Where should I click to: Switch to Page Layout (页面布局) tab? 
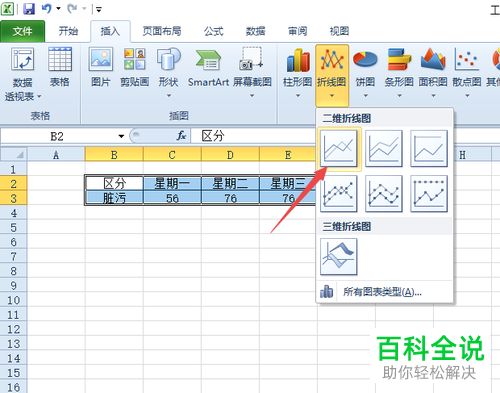click(162, 31)
